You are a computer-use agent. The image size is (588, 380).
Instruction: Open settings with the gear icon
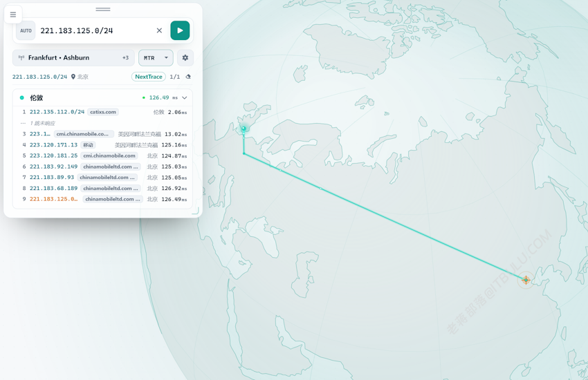(185, 57)
